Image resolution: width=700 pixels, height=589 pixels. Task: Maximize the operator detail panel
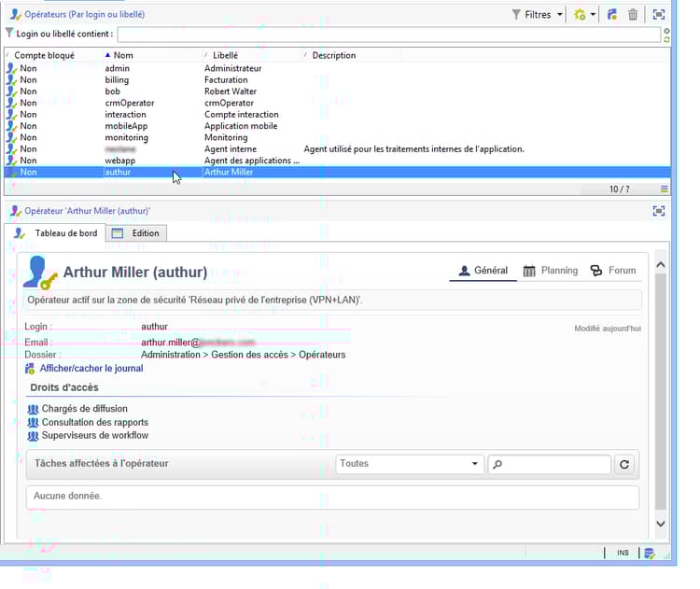[659, 211]
